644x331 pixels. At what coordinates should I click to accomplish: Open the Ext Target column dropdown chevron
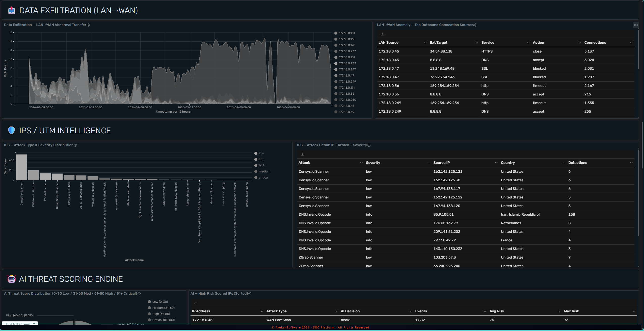(477, 43)
